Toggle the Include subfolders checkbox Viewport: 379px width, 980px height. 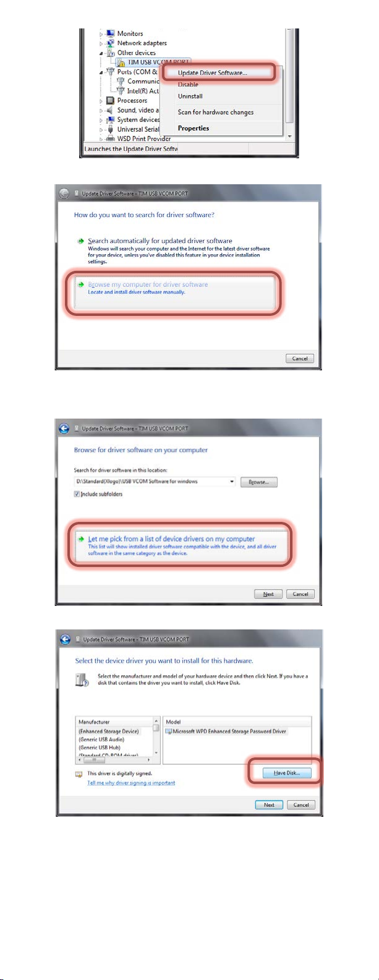coord(77,495)
